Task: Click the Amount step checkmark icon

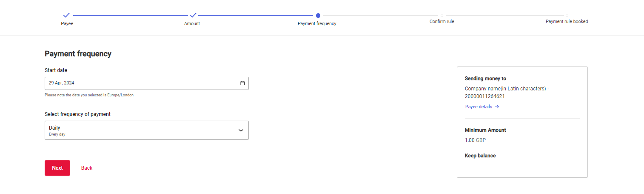Action: [x=193, y=15]
